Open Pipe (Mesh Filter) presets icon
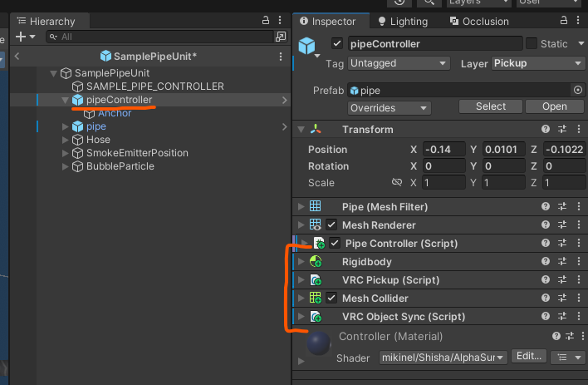This screenshot has height=385, width=588. pyautogui.click(x=562, y=206)
